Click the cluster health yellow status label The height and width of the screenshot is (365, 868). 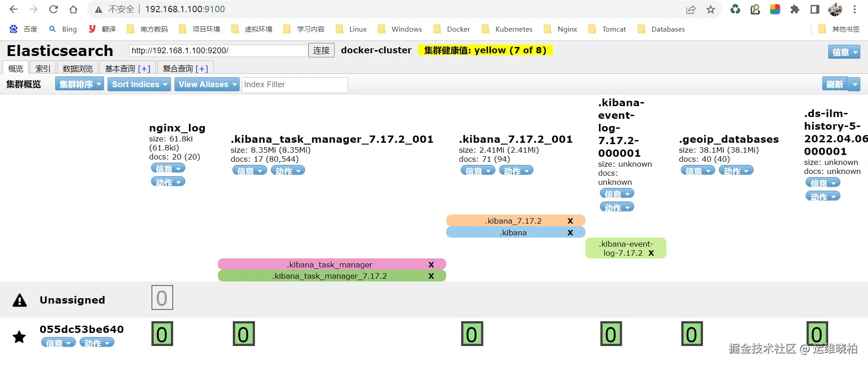pos(485,50)
